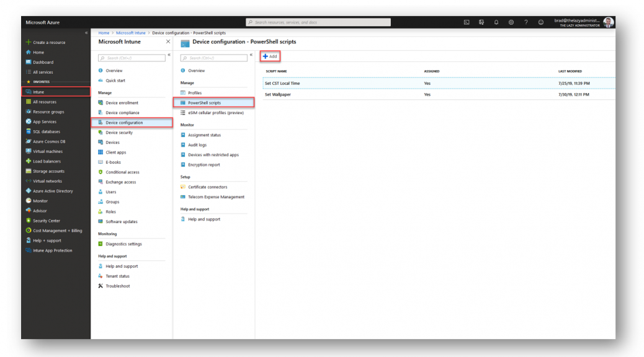
Task: Click the Dashboard icon in sidebar
Action: click(x=29, y=62)
